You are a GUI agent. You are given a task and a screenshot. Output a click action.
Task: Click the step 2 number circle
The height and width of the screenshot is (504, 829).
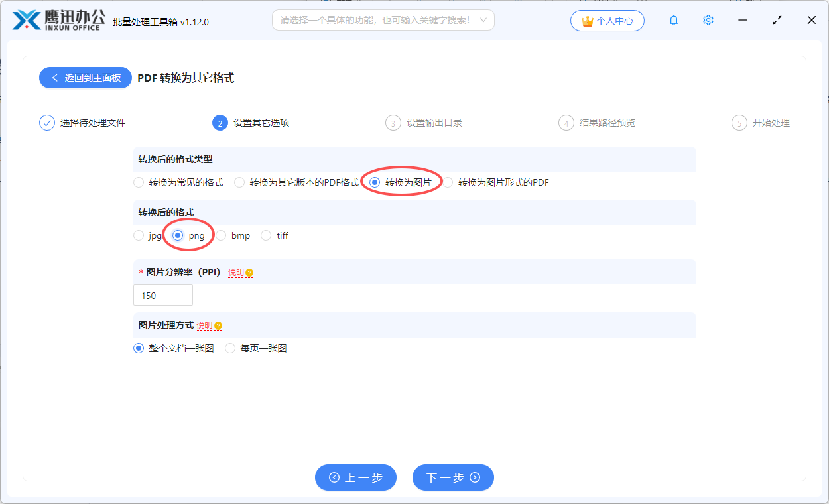coord(220,123)
